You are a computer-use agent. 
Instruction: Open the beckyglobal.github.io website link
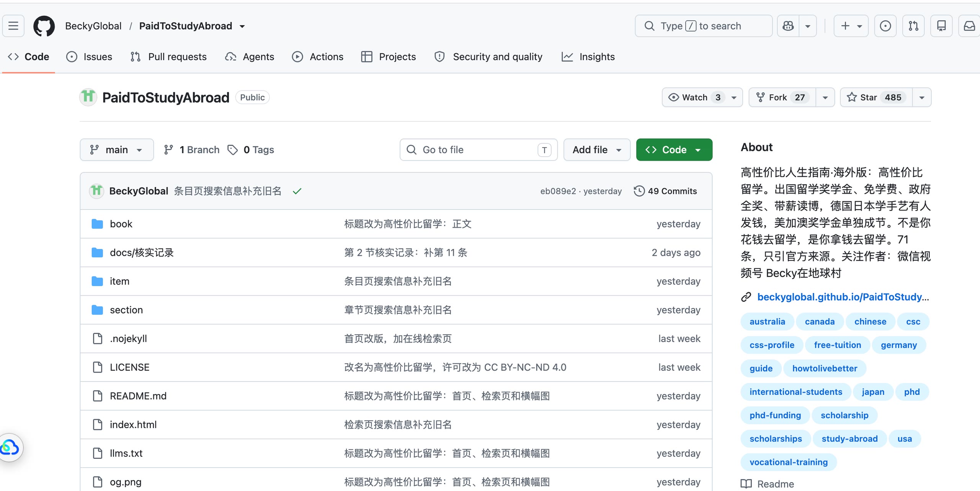coord(843,297)
